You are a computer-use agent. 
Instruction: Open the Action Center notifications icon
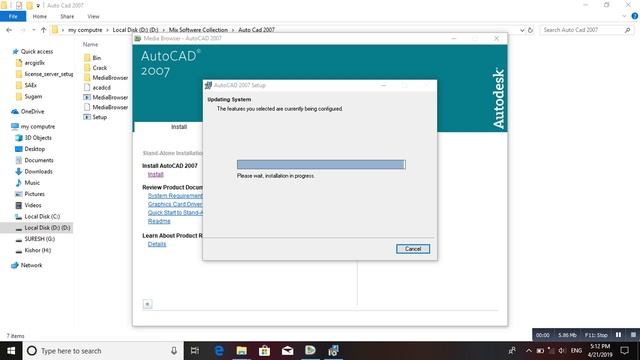(x=624, y=351)
